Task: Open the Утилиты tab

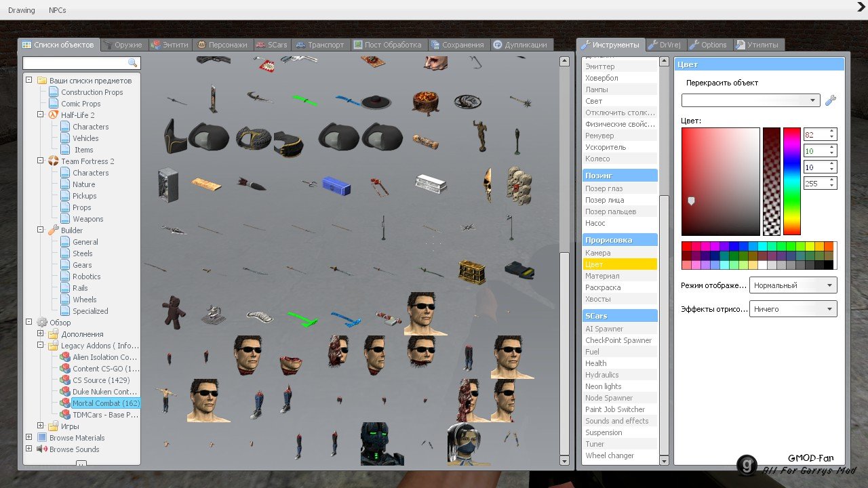Action: (x=757, y=45)
